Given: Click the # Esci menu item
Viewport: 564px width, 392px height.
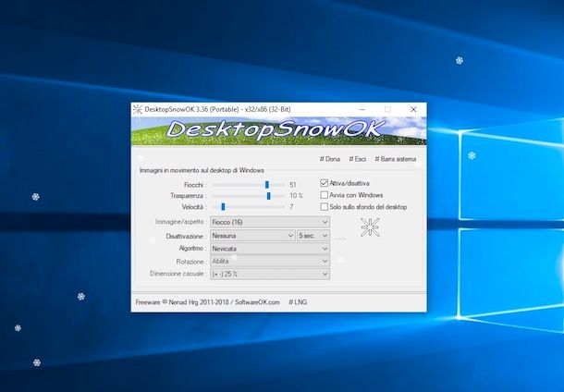Looking at the screenshot, I should 358,159.
